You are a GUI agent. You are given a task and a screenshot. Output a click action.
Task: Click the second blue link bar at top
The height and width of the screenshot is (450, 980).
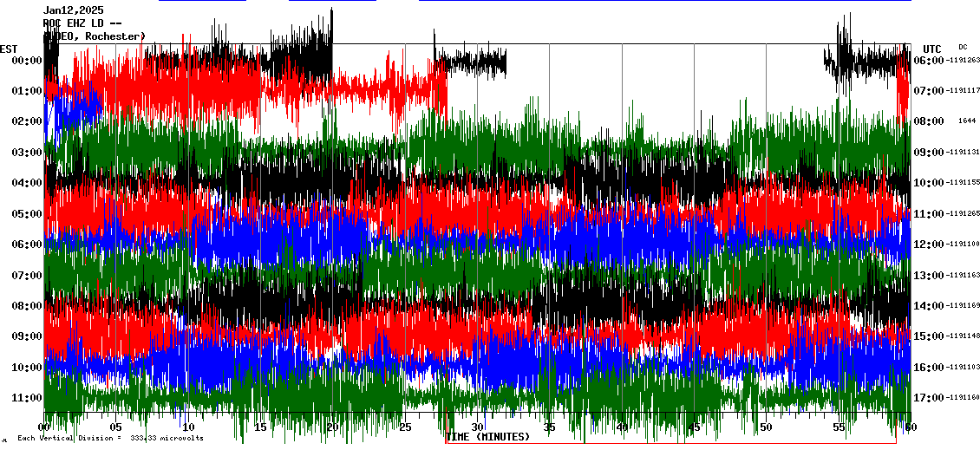[332, 1]
